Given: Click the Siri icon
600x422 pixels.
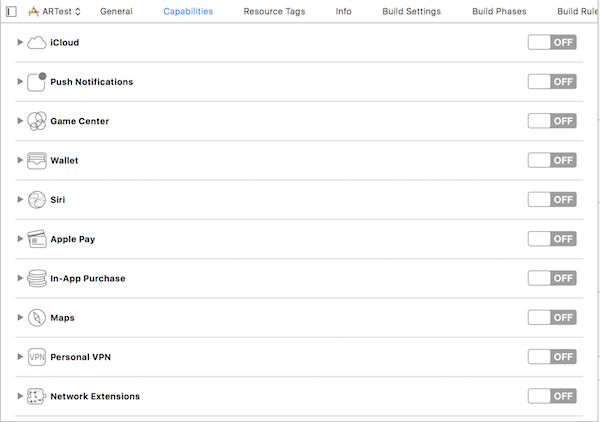Looking at the screenshot, I should 37,200.
